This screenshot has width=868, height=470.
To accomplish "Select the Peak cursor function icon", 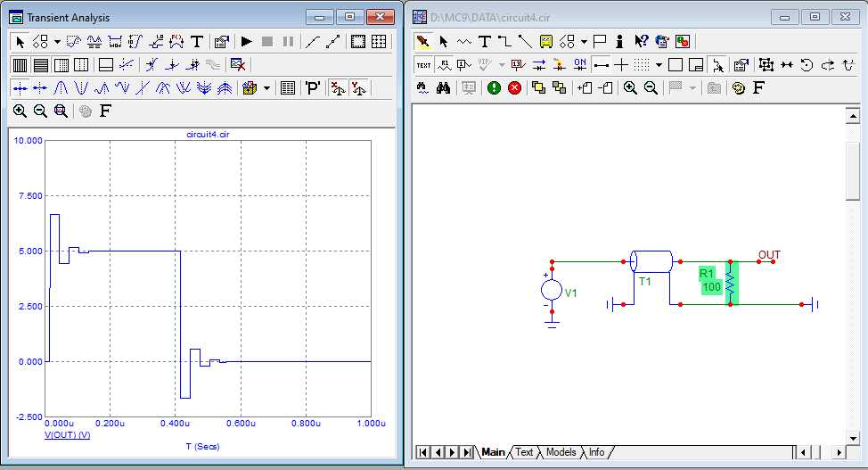I will (x=61, y=87).
